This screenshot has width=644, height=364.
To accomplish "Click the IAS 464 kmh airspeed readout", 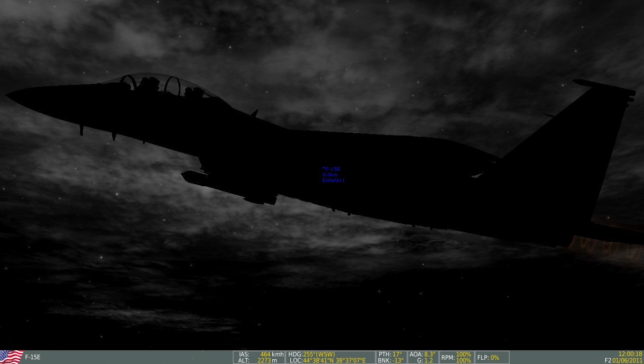I will [x=261, y=354].
